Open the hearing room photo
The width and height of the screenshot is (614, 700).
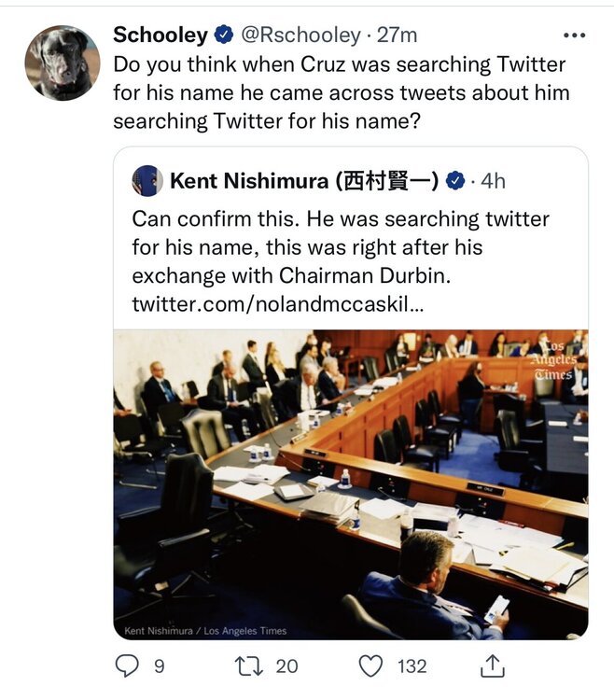[x=351, y=483]
